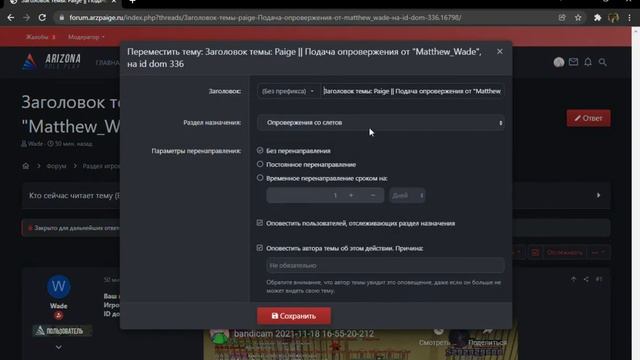The image size is (640, 360).
Task: Click the browser address bar URL
Action: (x=265, y=18)
